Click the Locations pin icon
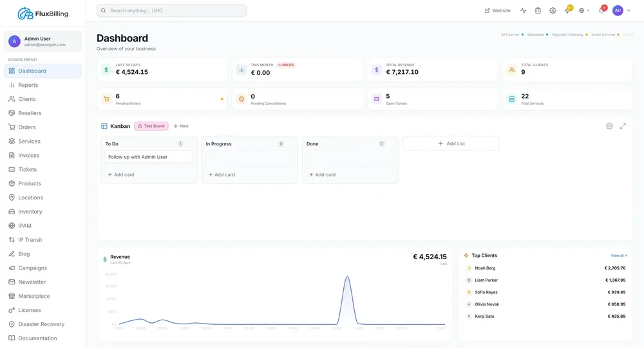Image resolution: width=644 pixels, height=348 pixels. (12, 197)
